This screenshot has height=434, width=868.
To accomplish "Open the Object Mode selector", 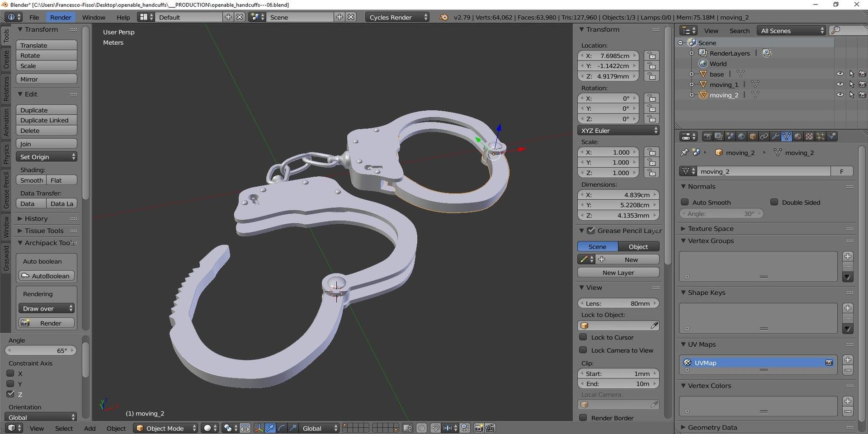I will [165, 428].
